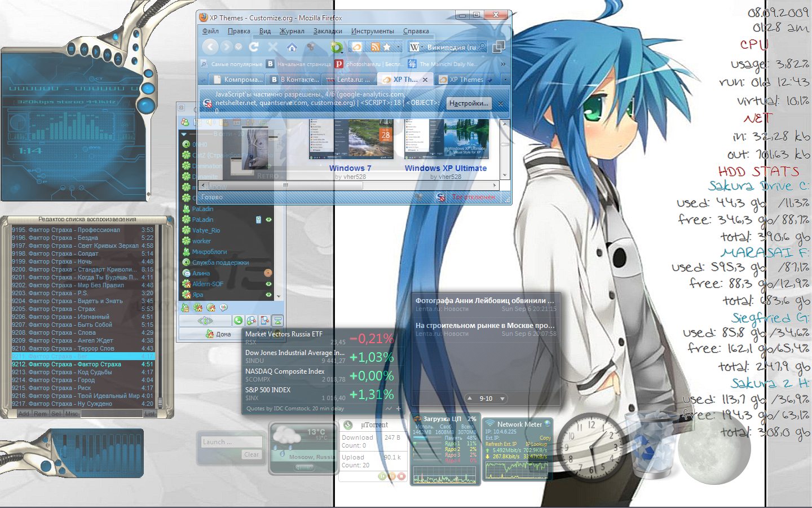Screen dimensions: 812x508
Task: Collapse the В сети contact group
Action: click(184, 134)
